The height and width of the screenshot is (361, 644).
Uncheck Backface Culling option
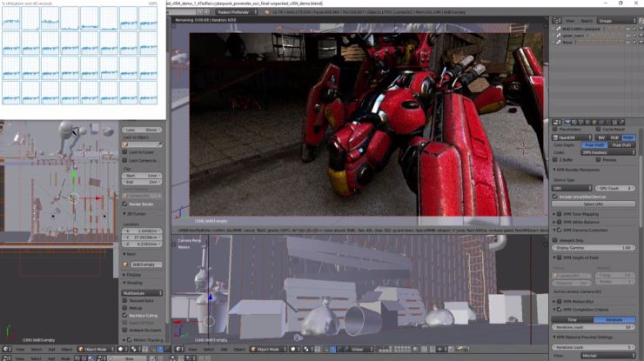124,315
